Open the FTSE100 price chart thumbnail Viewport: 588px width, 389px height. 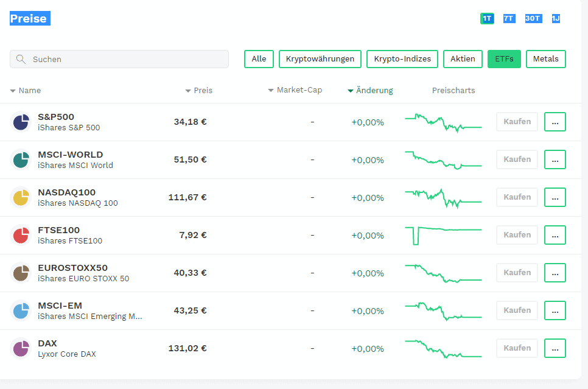(443, 235)
